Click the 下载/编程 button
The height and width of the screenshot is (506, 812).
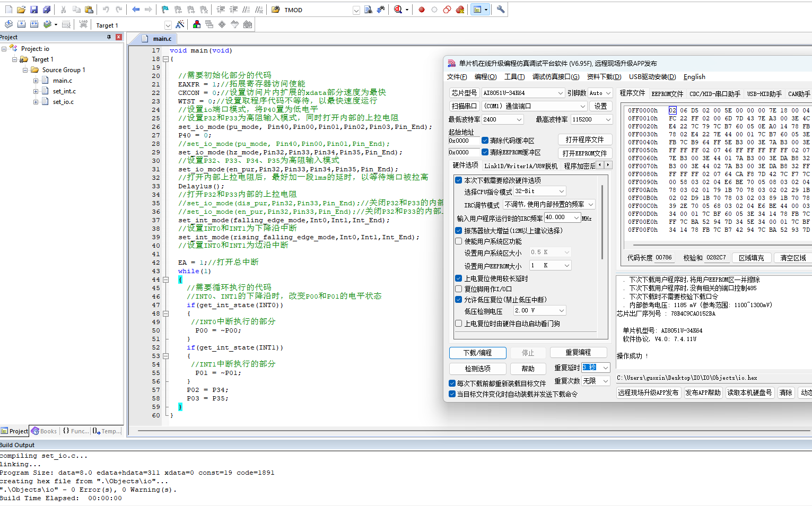[477, 353]
